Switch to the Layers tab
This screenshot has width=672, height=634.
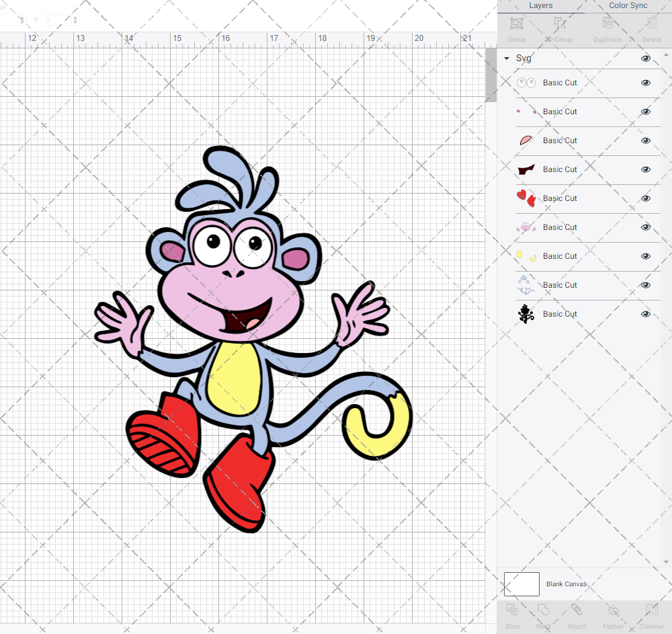click(540, 5)
